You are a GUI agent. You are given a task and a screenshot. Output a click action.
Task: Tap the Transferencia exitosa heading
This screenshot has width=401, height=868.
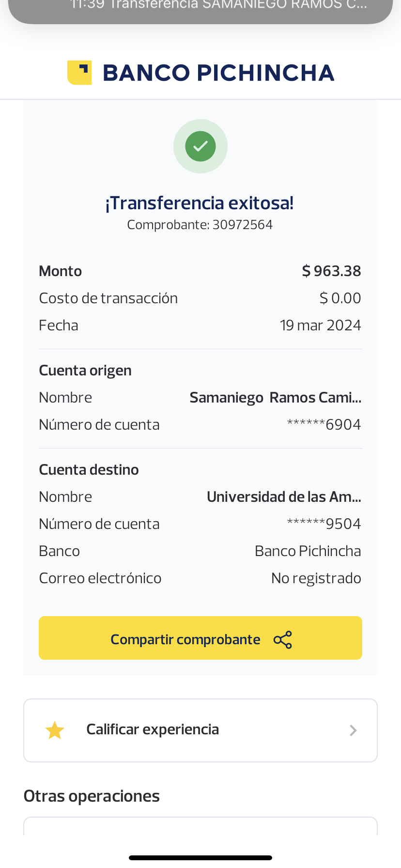click(200, 203)
